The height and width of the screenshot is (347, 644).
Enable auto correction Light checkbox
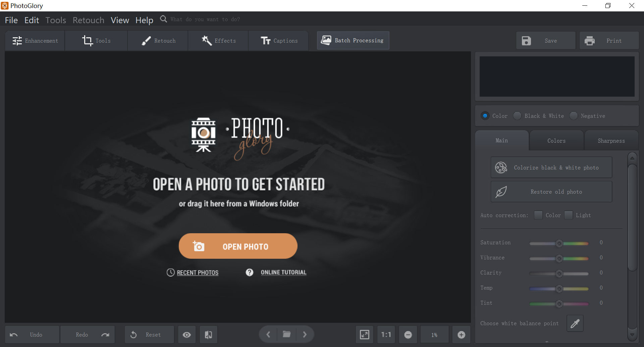click(569, 215)
